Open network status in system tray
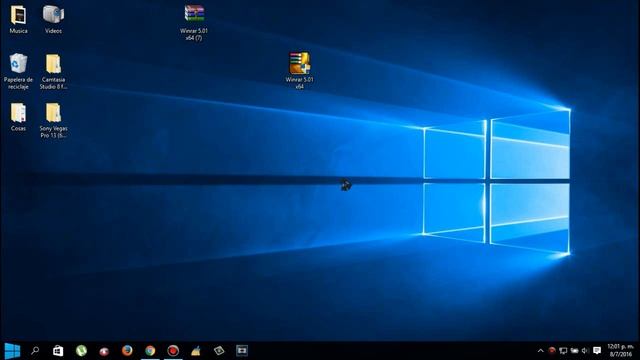Viewport: 640px width, 360px height. tap(563, 351)
